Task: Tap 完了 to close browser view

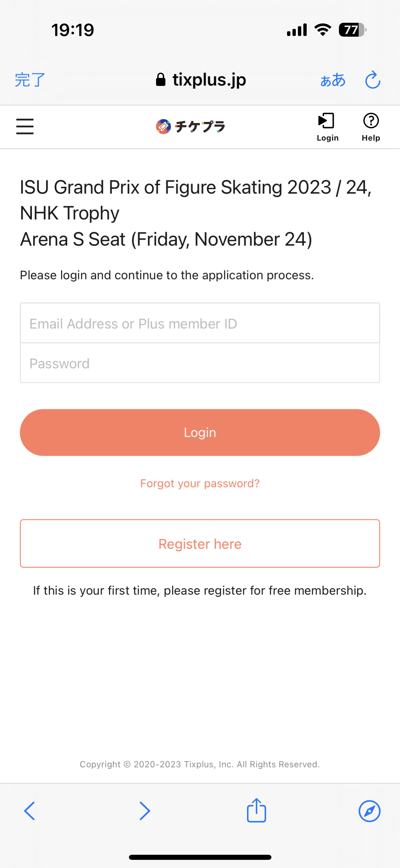Action: (x=30, y=80)
